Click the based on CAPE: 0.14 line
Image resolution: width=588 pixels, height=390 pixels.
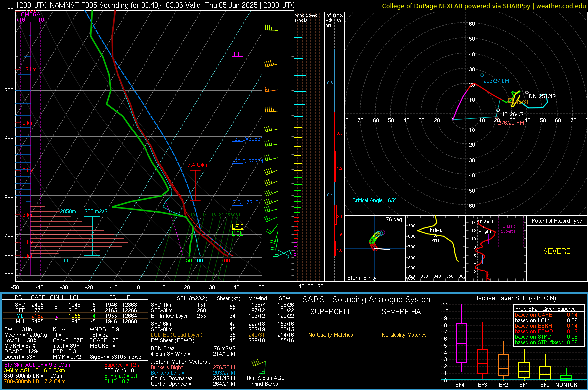[546, 315]
